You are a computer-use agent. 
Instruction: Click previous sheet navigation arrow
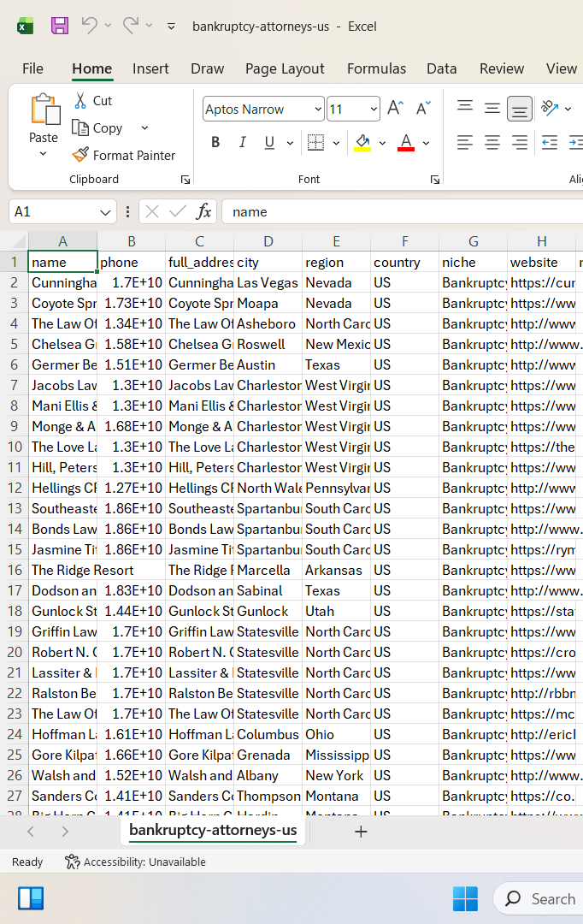pos(31,832)
